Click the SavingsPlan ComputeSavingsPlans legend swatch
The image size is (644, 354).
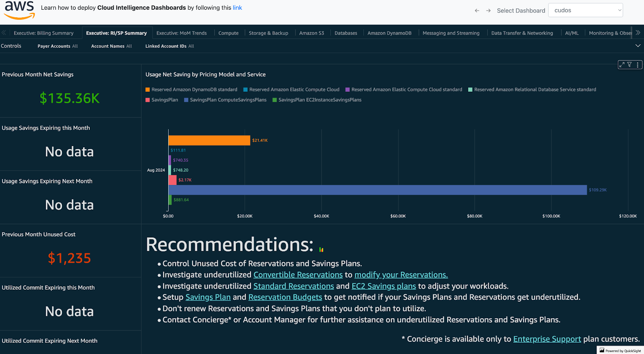pos(186,100)
